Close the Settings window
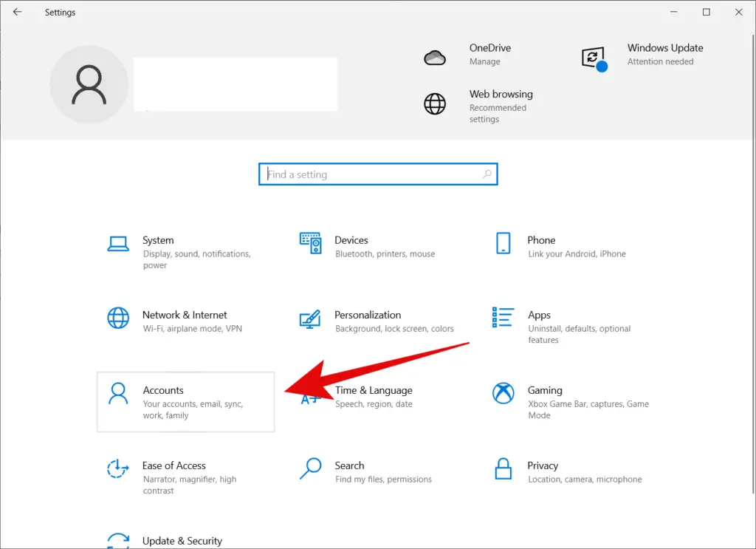Screen dimensions: 756x549 tap(738, 12)
